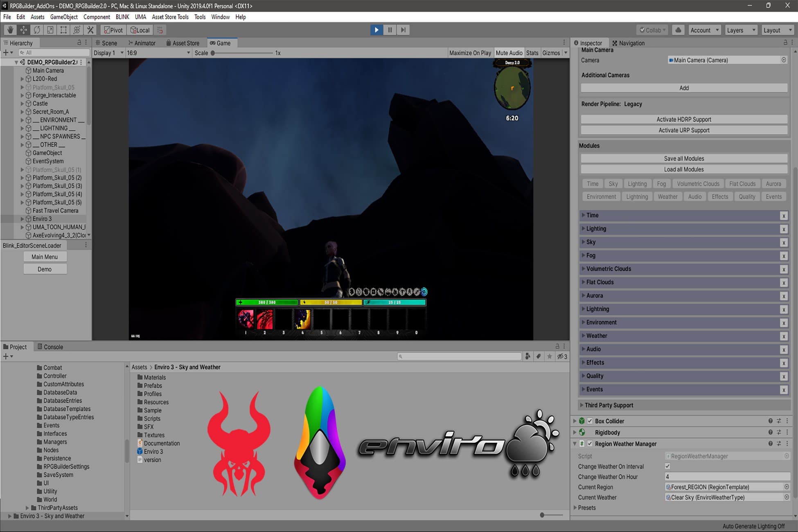Open custom editor tools icon

tap(90, 30)
